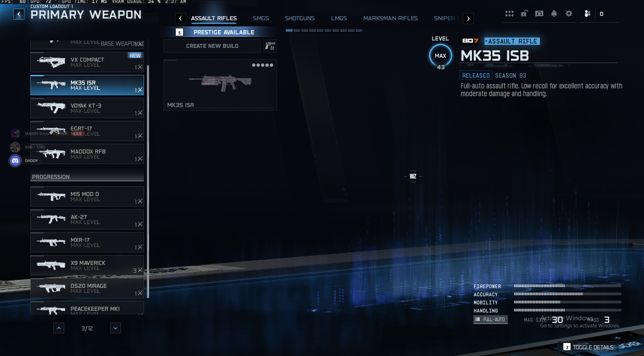Go back using the arrow beside PRIMARY WEAPON
644x356 pixels.
click(19, 14)
